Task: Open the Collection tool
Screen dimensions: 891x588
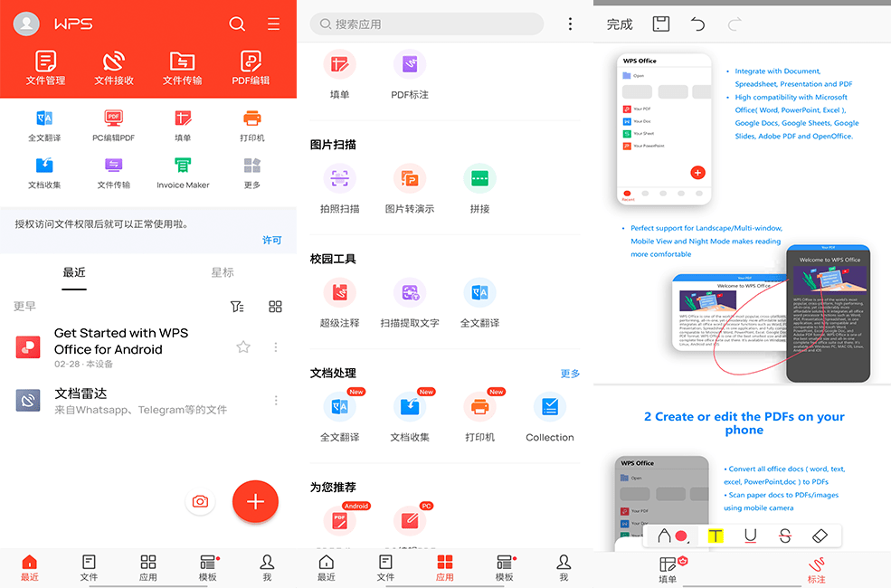Action: pyautogui.click(x=549, y=417)
